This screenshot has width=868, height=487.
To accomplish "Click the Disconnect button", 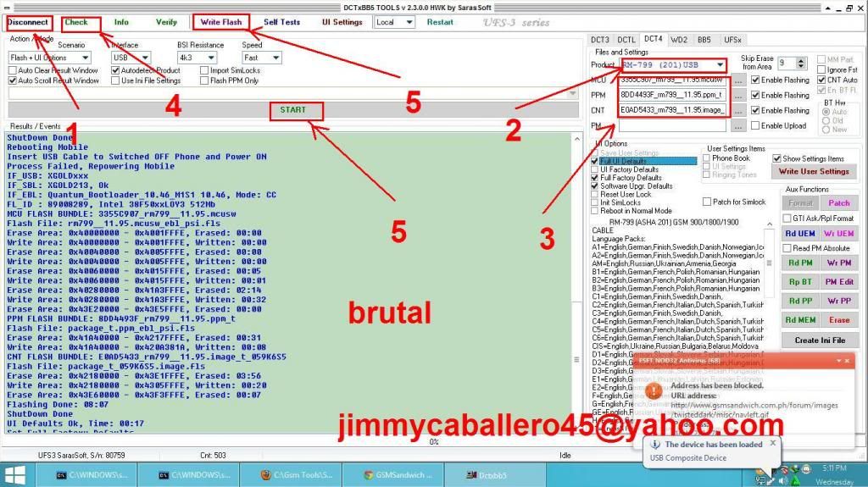I will 28,22.
